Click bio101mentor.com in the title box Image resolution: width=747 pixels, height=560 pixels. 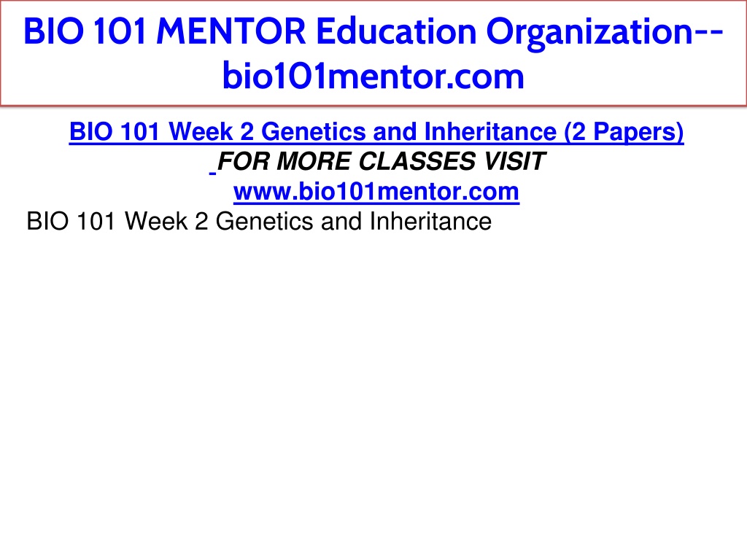click(x=373, y=76)
